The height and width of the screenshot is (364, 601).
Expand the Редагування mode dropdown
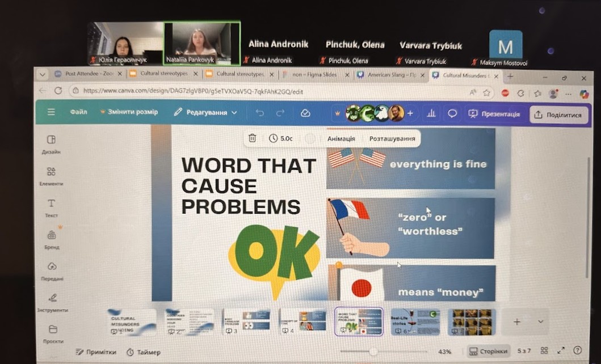pos(206,112)
